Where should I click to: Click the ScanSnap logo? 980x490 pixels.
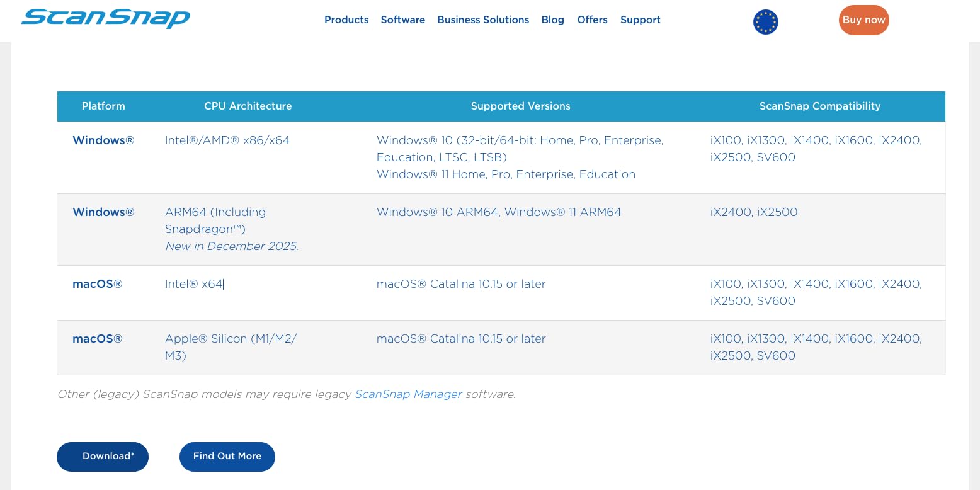pos(106,19)
